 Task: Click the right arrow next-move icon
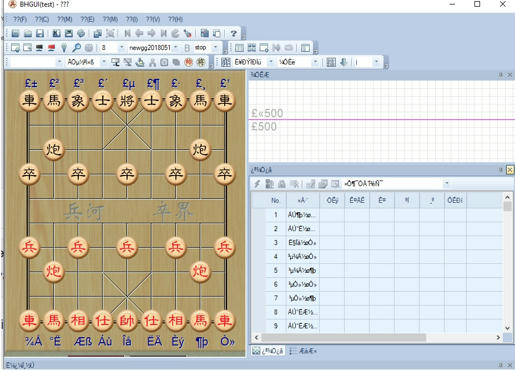151,33
